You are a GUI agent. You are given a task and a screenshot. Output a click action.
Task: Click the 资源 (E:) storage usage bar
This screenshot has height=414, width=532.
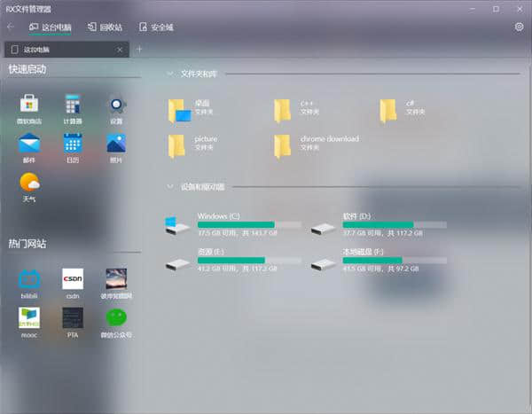(249, 261)
